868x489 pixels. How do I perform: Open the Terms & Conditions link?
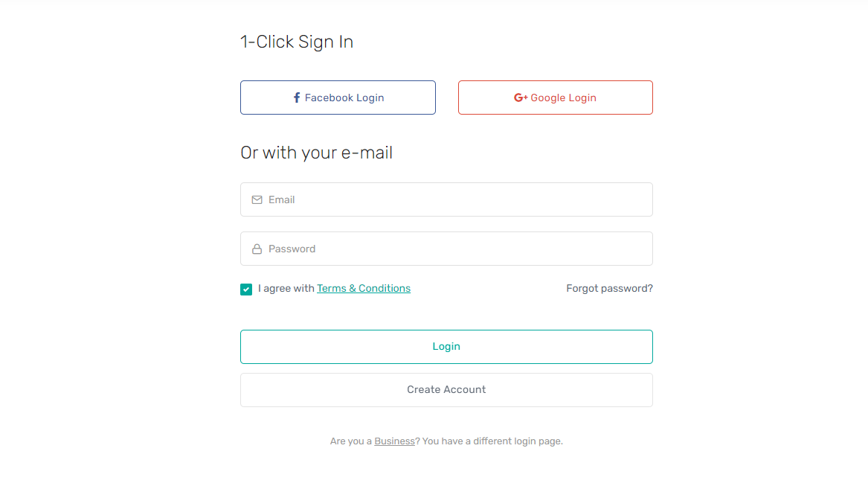coord(364,289)
